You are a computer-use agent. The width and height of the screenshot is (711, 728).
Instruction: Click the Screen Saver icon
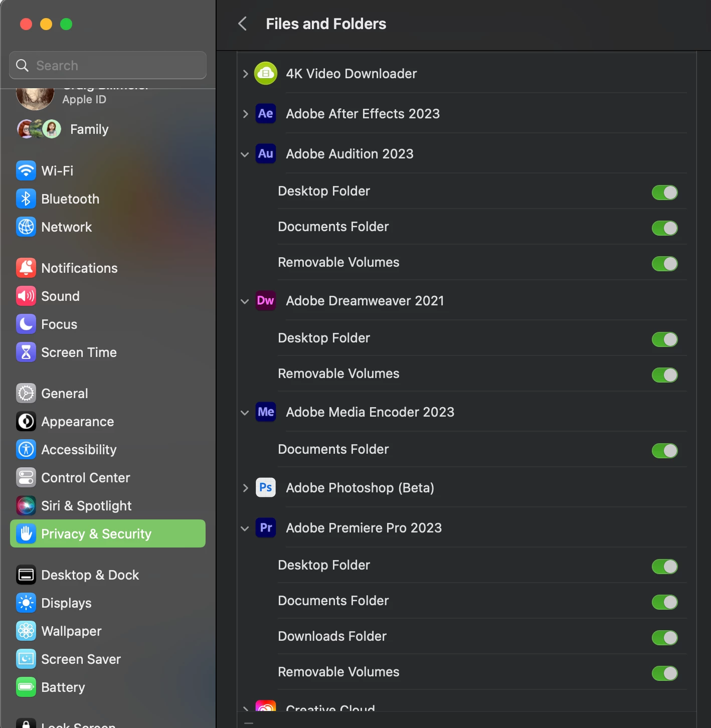[26, 659]
